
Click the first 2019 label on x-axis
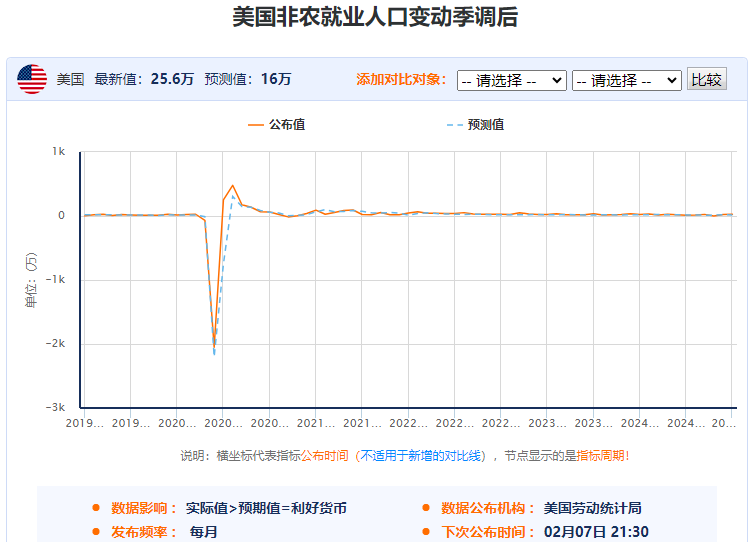(x=85, y=424)
